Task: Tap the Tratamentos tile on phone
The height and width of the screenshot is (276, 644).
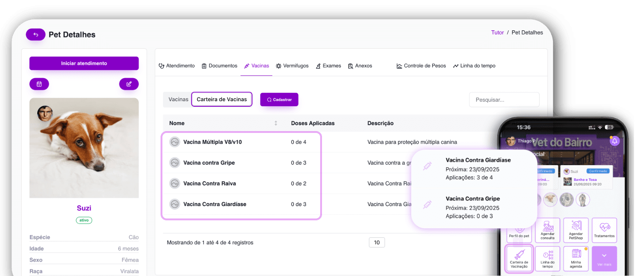Action: click(x=604, y=230)
